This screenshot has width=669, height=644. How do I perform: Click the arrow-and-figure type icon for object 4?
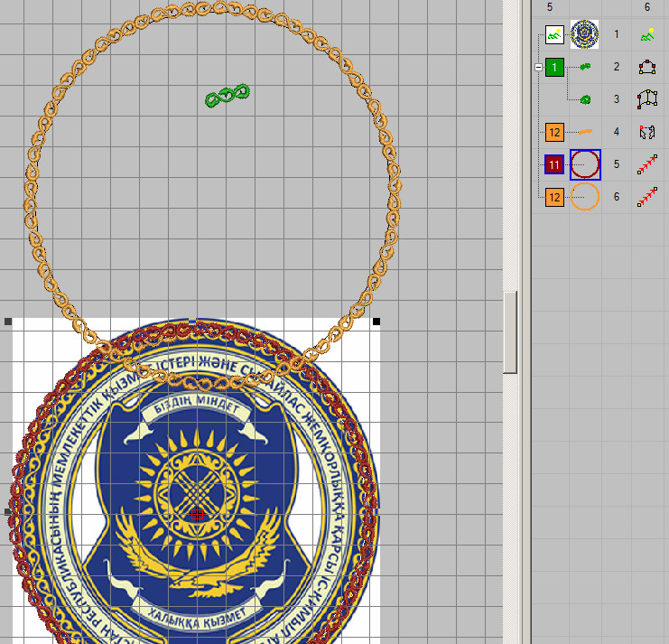[x=647, y=132]
